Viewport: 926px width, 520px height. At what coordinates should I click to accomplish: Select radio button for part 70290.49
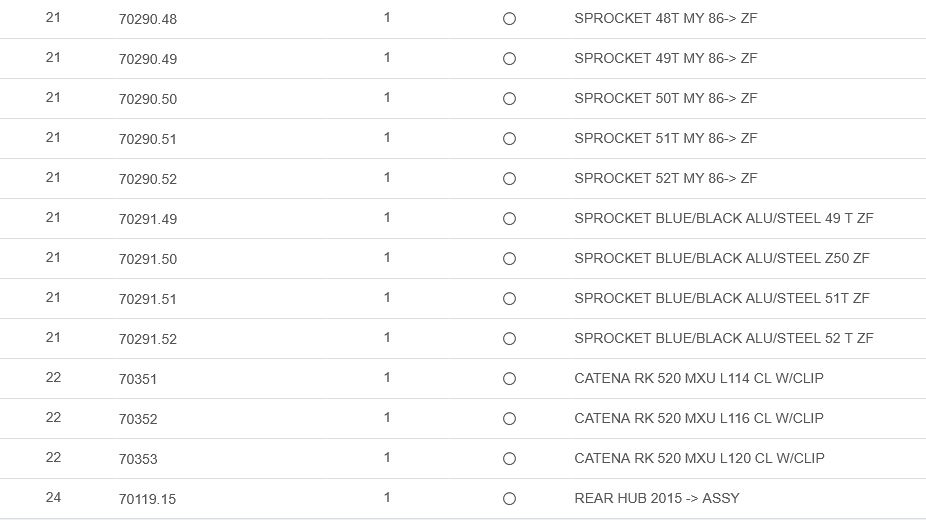(x=509, y=59)
